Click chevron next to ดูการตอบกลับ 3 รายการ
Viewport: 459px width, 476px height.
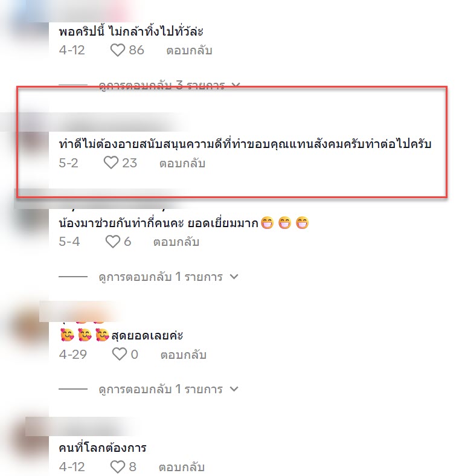pyautogui.click(x=236, y=85)
